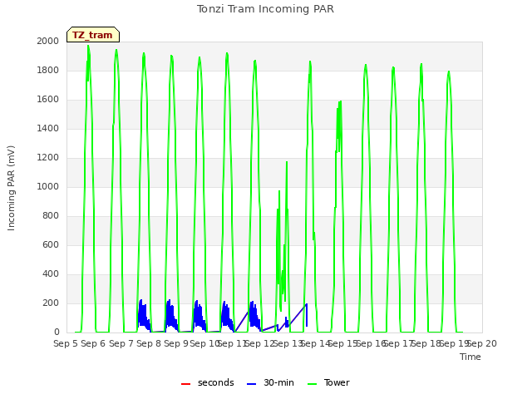Click the 1600 y-axis tick label
532x399 pixels.
pos(48,100)
